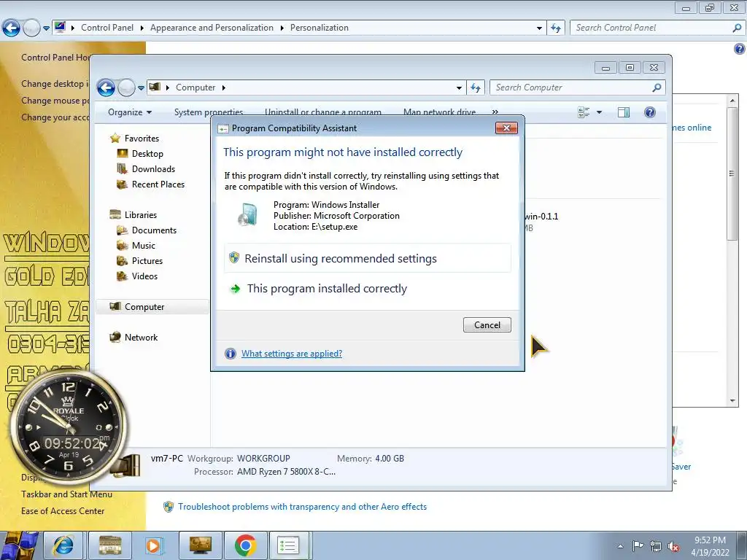
Task: Open network status tray icon
Action: [656, 546]
